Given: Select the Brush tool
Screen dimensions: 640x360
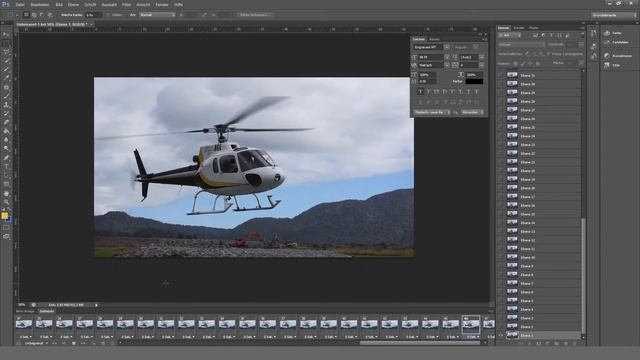Looking at the screenshot, I should (x=6, y=96).
